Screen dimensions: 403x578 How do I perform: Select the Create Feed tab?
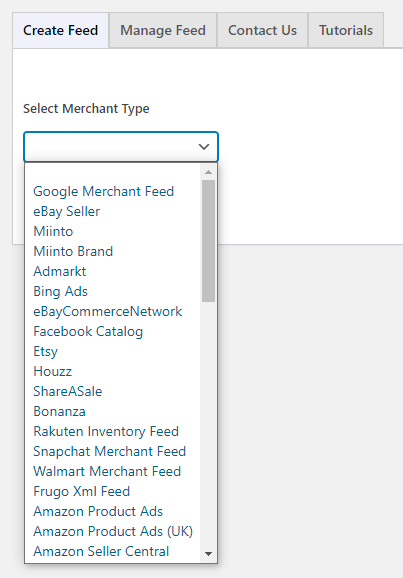pos(60,30)
